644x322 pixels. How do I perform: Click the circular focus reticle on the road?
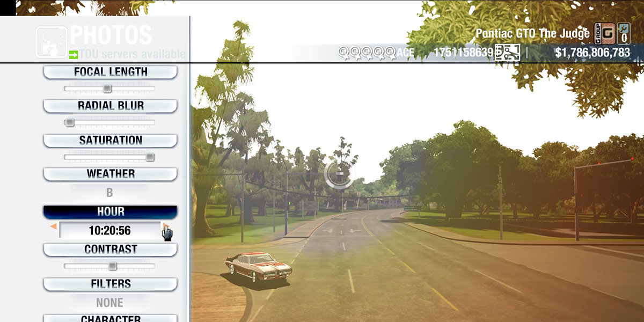339,173
